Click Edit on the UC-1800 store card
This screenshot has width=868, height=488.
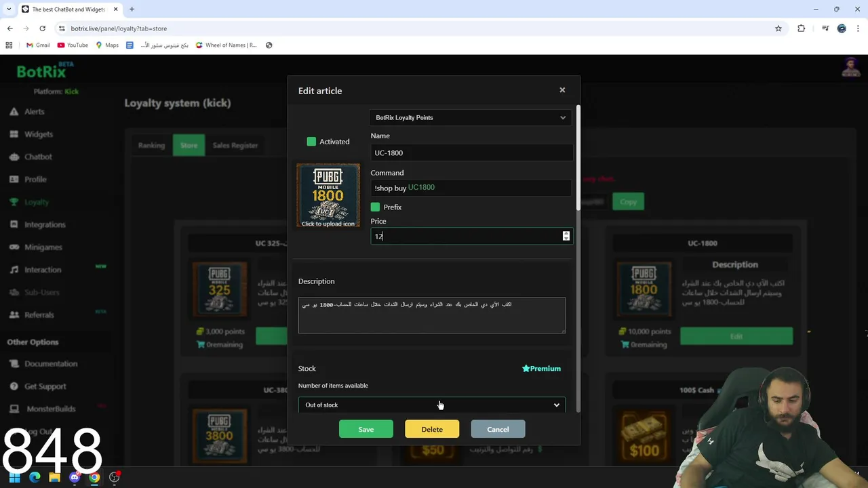pyautogui.click(x=736, y=336)
